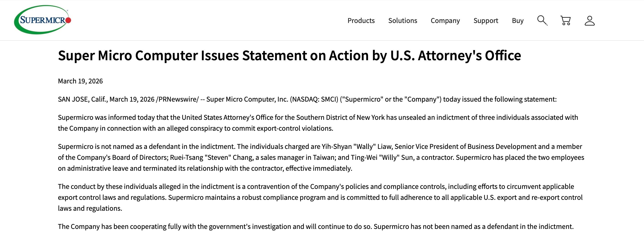
Task: Select the /PRNewswire/ text
Action: (177, 99)
